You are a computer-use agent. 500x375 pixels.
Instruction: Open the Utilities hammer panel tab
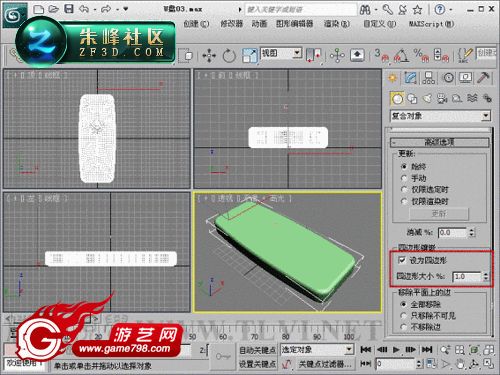pos(483,78)
